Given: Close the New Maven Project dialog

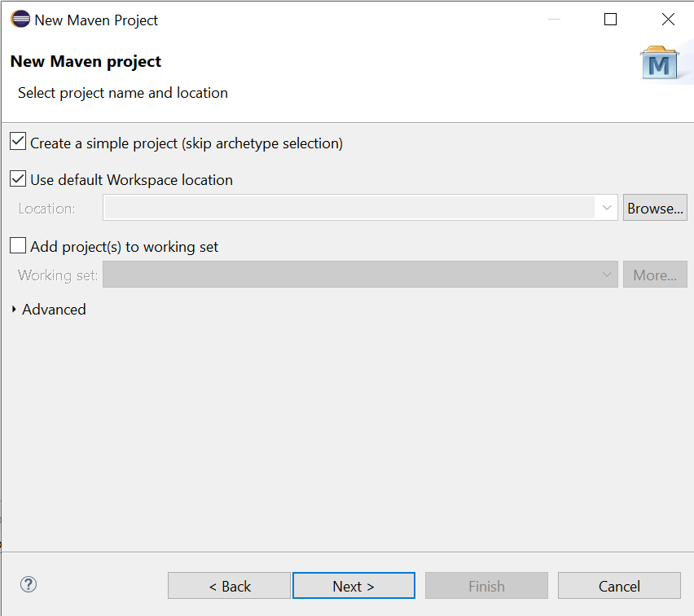Looking at the screenshot, I should pyautogui.click(x=668, y=19).
